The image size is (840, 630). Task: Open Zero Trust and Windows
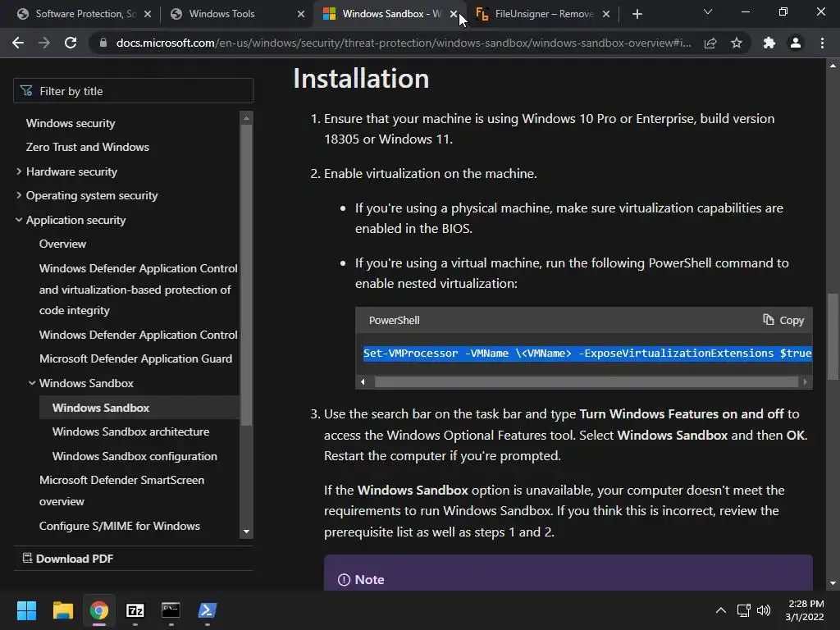(87, 147)
